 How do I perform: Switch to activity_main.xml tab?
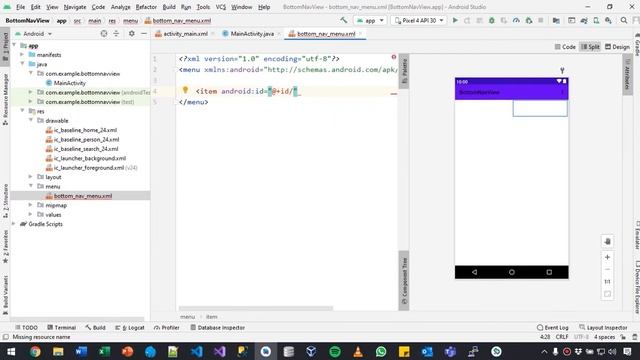(x=185, y=34)
